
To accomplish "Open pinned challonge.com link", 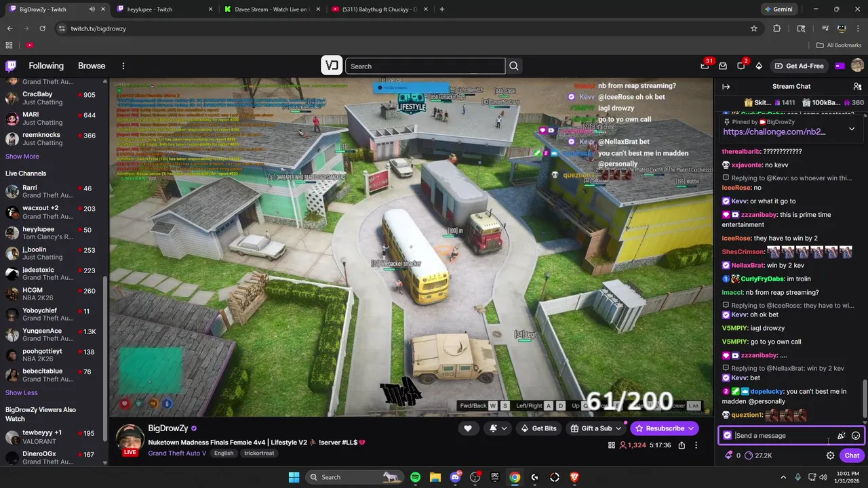I will pos(774,132).
